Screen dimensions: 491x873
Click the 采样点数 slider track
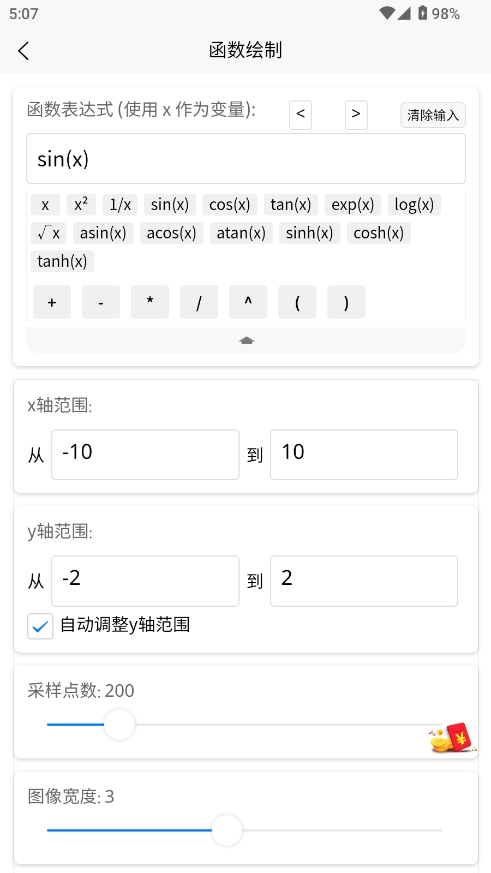click(x=245, y=724)
